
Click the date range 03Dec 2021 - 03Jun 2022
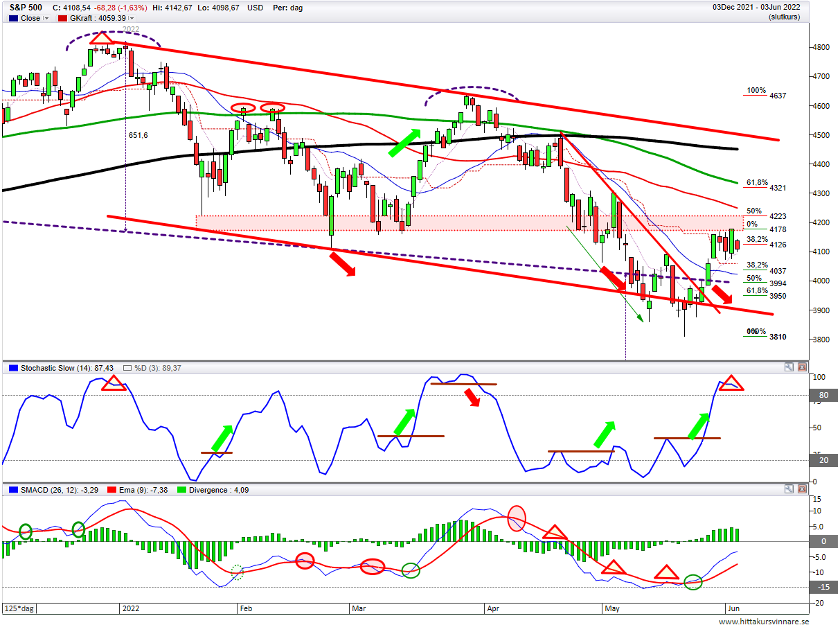coord(757,8)
